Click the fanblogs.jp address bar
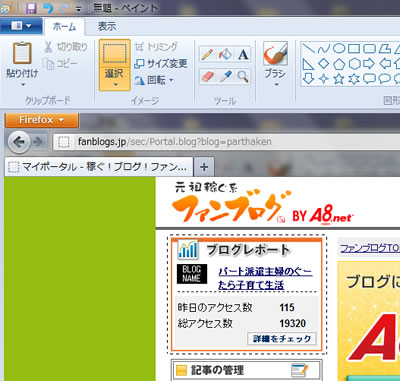The height and width of the screenshot is (381, 400). (x=227, y=142)
